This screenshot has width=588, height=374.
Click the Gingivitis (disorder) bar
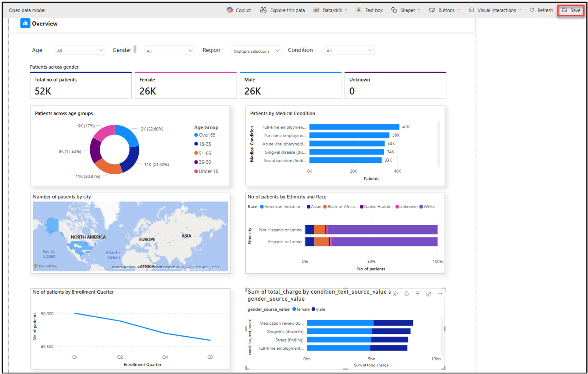pos(359,331)
